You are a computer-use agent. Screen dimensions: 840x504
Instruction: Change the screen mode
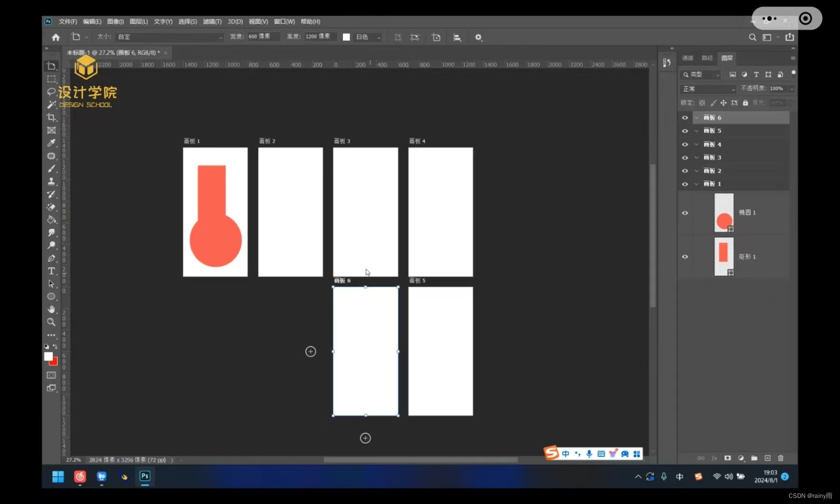pos(51,388)
